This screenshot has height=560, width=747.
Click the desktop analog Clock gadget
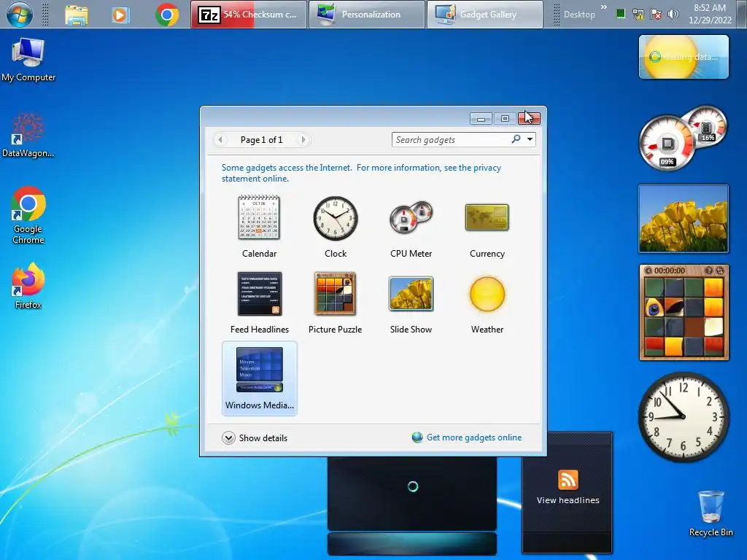point(683,416)
